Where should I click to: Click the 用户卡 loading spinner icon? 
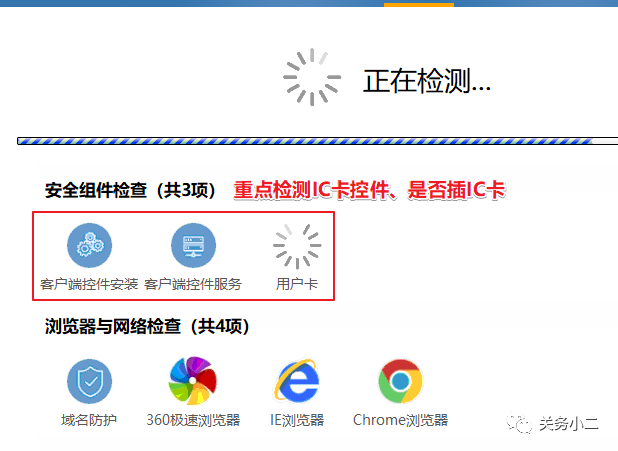click(x=297, y=246)
